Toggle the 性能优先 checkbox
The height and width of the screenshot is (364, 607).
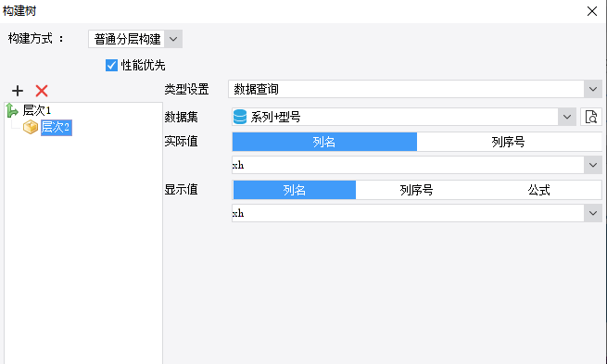tap(111, 65)
